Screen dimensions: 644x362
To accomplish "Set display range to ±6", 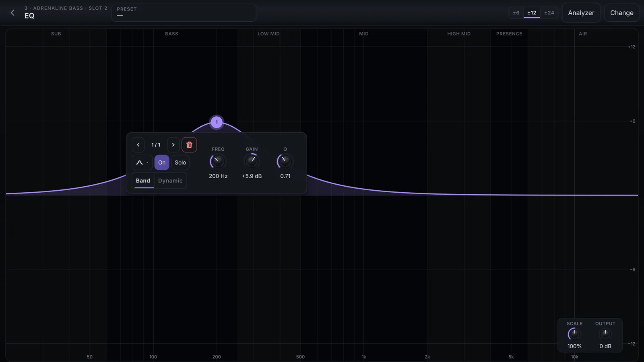I will (516, 13).
